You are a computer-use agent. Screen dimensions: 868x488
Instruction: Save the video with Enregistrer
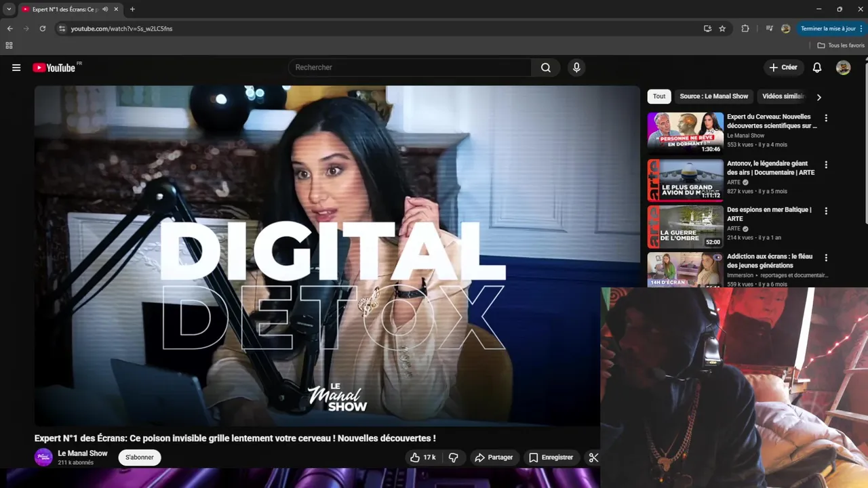(x=551, y=457)
